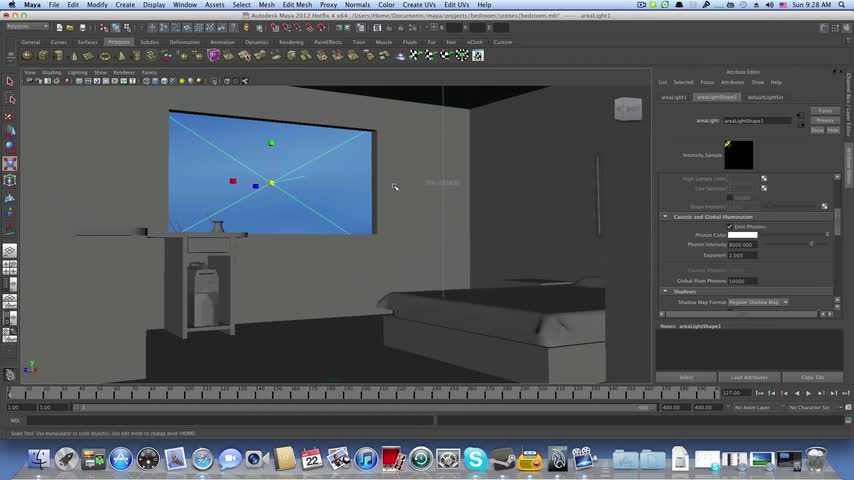Click the lock selection padlock icon

coord(246,27)
